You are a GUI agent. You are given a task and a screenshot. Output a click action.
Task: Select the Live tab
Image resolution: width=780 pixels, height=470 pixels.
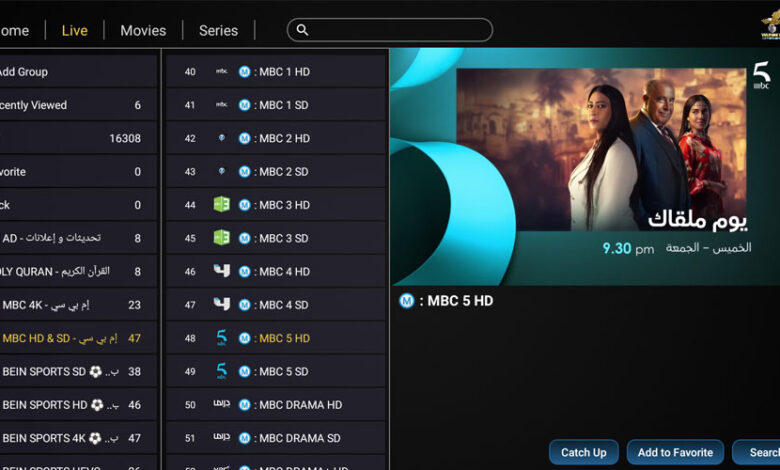75,30
